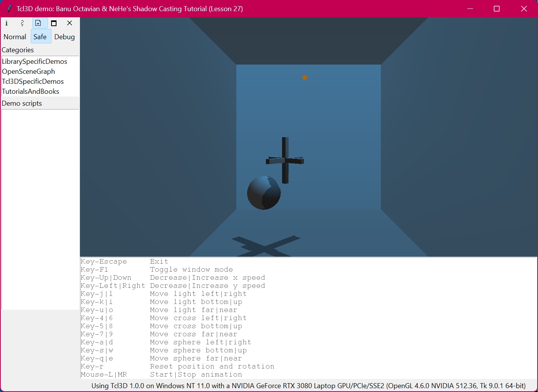The height and width of the screenshot is (392, 538).
Task: Open the LibrarySpecificDemos category
Action: click(x=35, y=61)
